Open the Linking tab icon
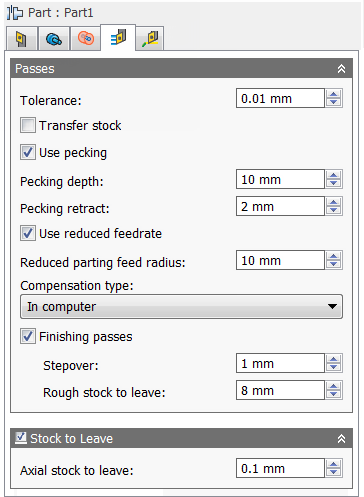Viewport: 364px width, 497px height. coord(150,39)
